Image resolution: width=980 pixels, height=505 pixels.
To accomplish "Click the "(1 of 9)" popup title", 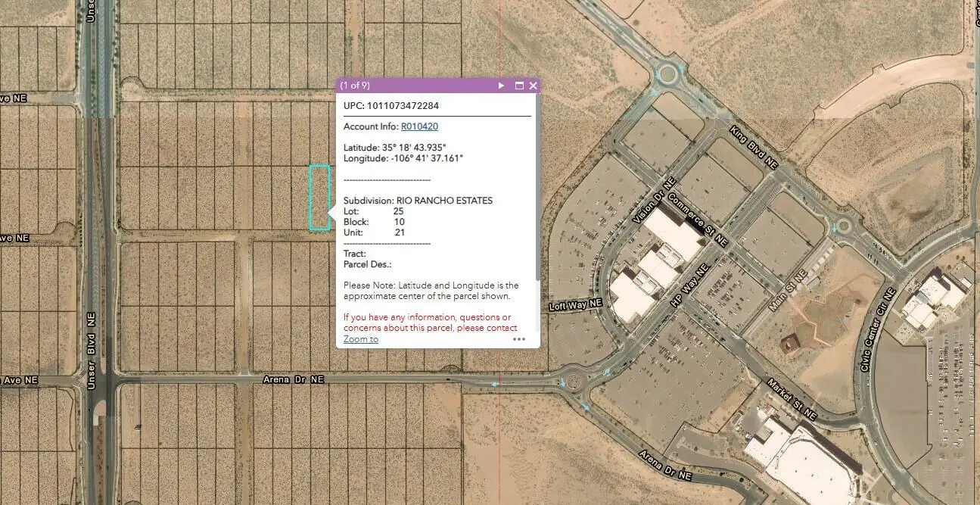I will 355,86.
